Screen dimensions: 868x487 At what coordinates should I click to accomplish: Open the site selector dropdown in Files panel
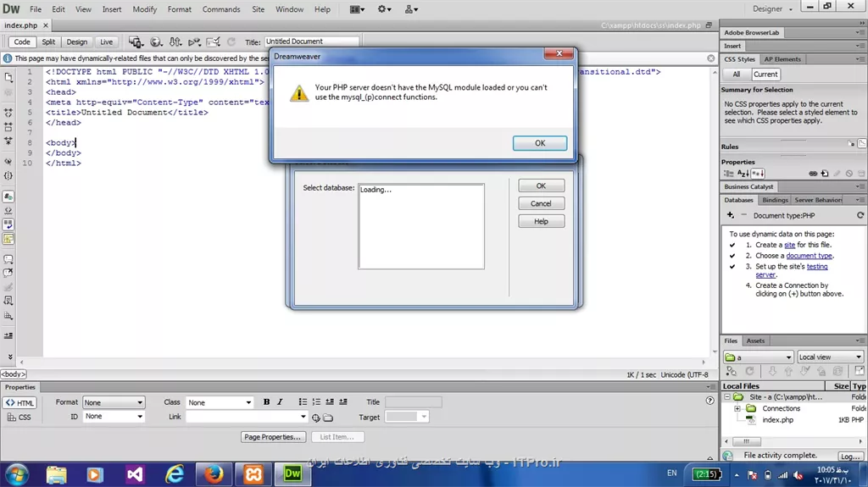coord(759,357)
